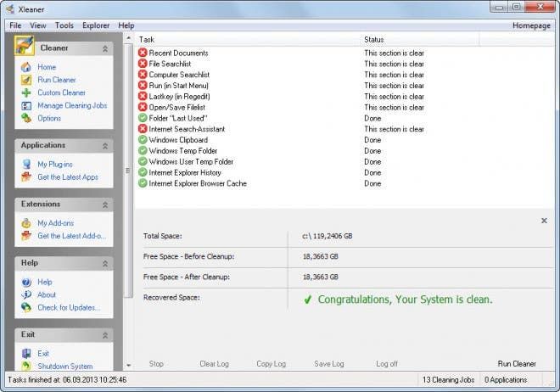Open the View menu
The width and height of the screenshot is (560, 392).
tap(38, 25)
